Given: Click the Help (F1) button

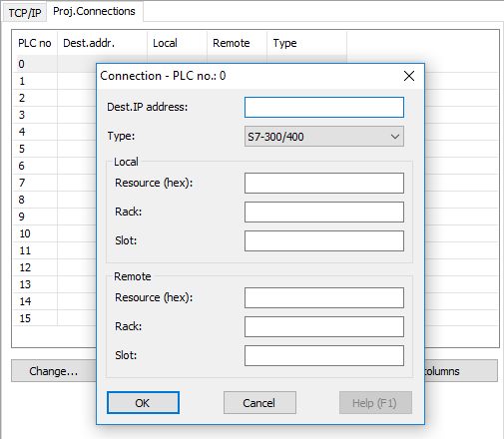Looking at the screenshot, I should pos(375,403).
